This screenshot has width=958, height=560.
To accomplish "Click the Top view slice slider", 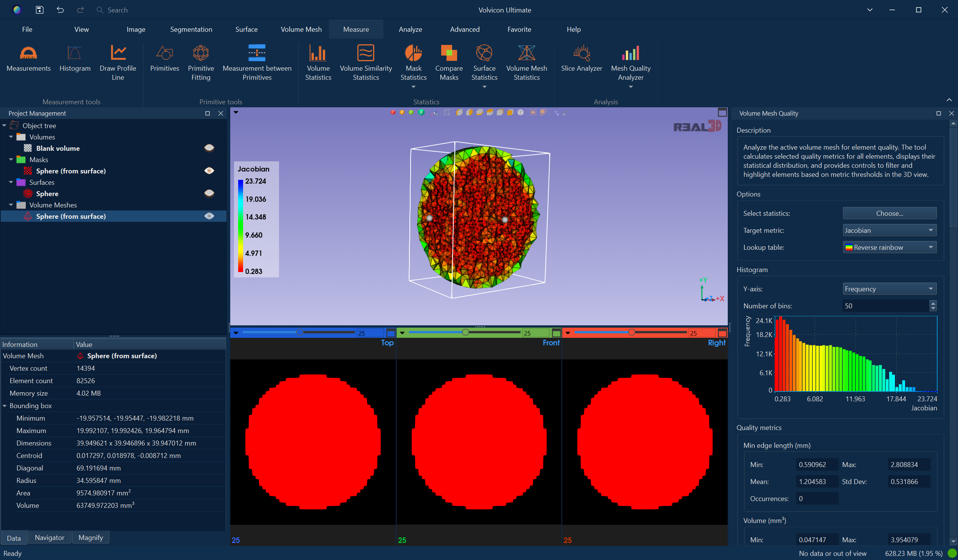I will pos(299,333).
